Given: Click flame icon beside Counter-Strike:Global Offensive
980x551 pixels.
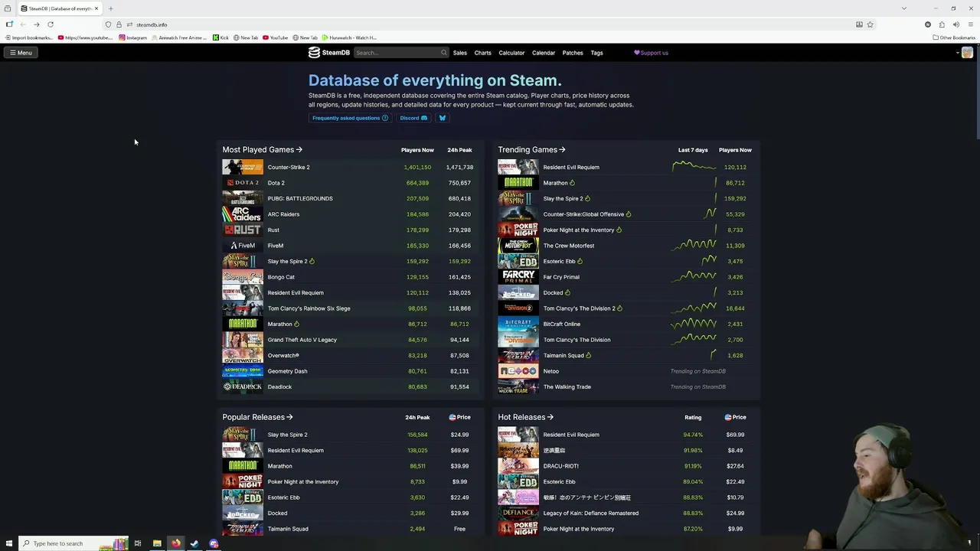Looking at the screenshot, I should point(629,214).
